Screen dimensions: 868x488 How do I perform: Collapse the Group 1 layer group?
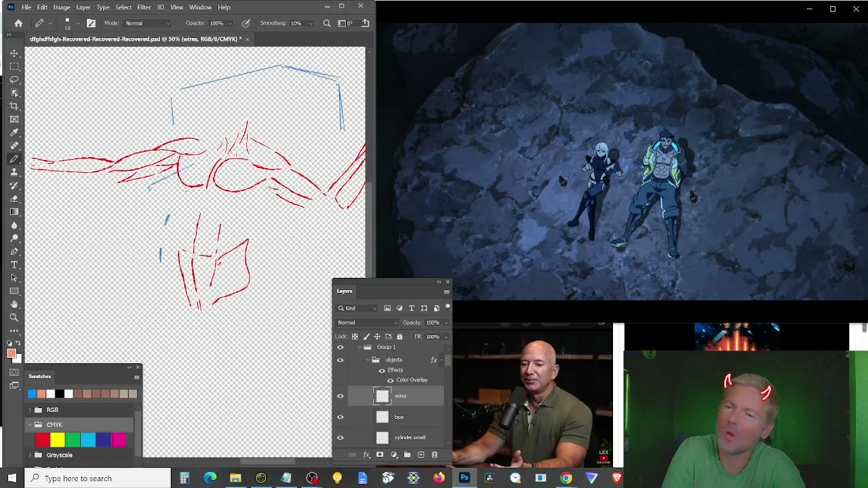click(x=360, y=347)
